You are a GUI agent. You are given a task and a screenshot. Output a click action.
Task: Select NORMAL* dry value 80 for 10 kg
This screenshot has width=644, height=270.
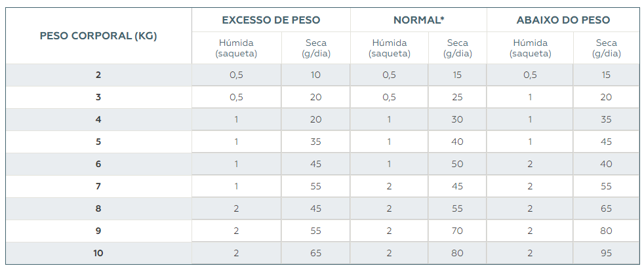coord(457,253)
